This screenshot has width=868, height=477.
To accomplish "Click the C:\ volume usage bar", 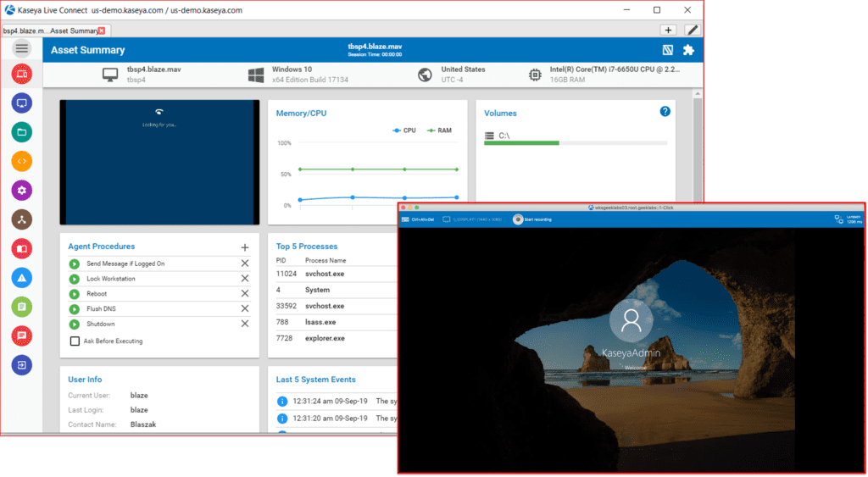I will pyautogui.click(x=576, y=143).
